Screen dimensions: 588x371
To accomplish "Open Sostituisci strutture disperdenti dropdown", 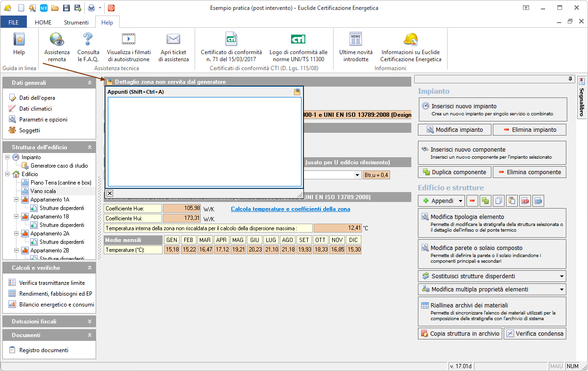I will 561,276.
